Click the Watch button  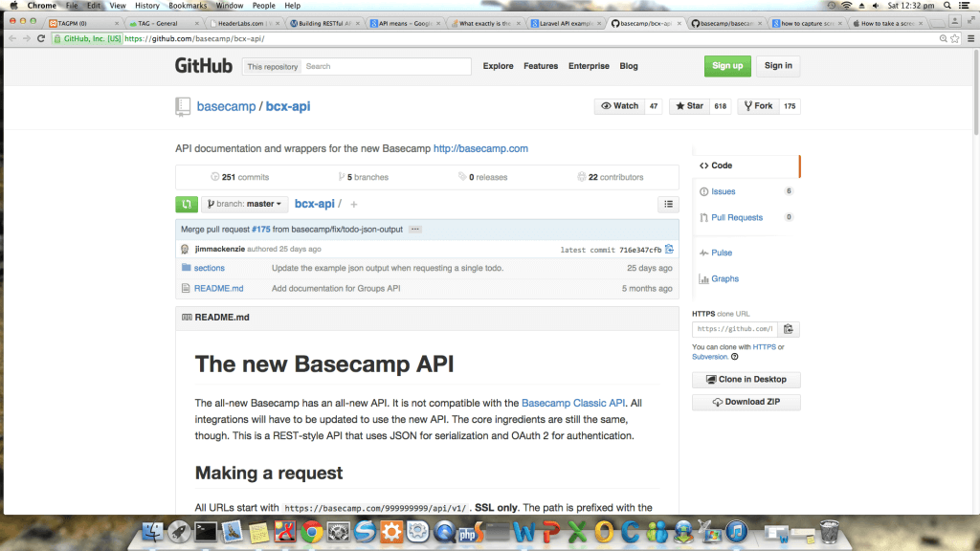619,106
